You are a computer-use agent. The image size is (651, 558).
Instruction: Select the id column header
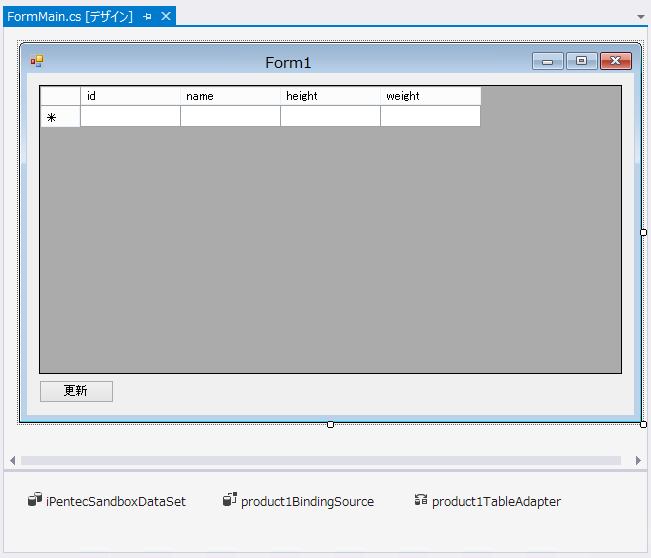tap(130, 96)
